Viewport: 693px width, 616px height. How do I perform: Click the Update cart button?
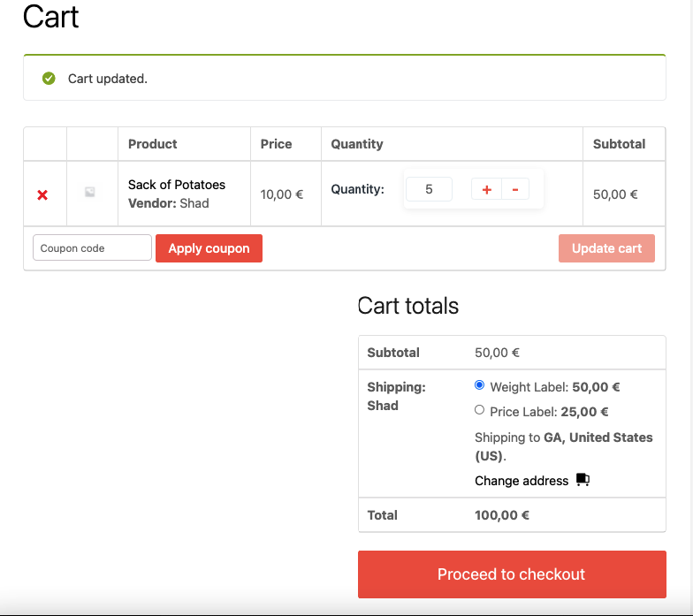coord(606,248)
